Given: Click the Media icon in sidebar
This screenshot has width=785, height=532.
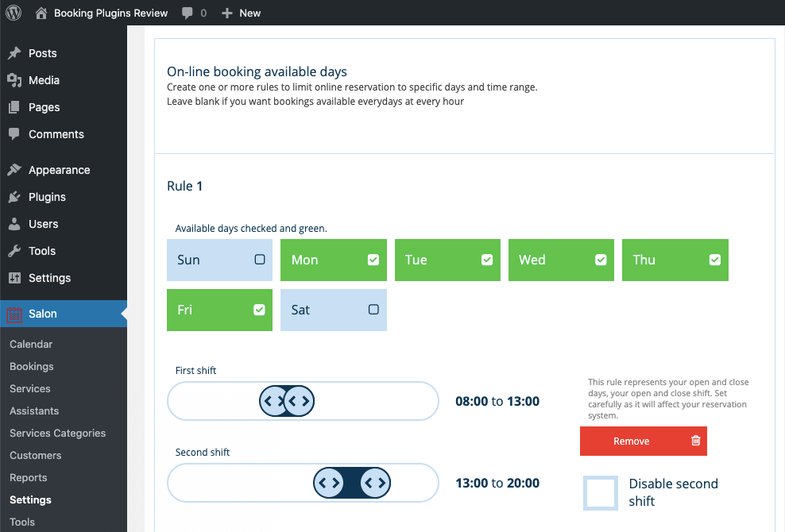Looking at the screenshot, I should coord(14,80).
